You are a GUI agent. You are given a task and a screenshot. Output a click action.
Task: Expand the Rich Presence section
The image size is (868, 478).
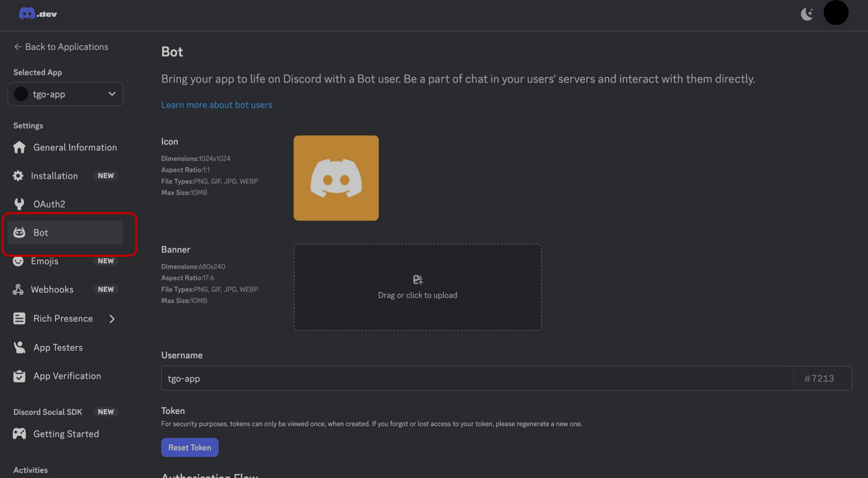[x=112, y=319]
